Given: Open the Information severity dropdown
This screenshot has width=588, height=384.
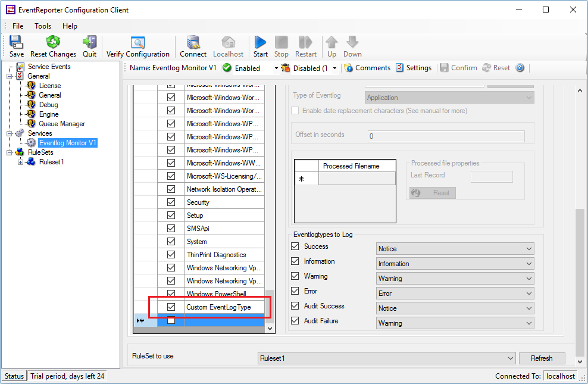Looking at the screenshot, I should coord(455,264).
